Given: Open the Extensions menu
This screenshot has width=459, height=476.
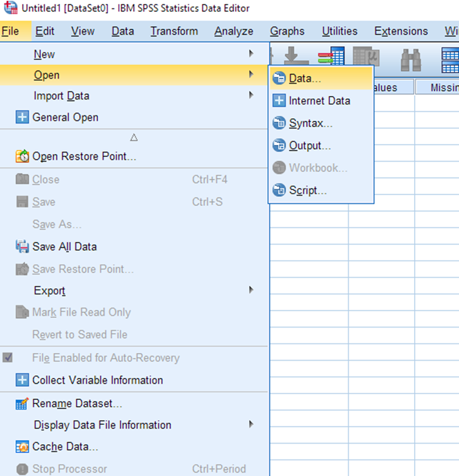Looking at the screenshot, I should coord(401,31).
